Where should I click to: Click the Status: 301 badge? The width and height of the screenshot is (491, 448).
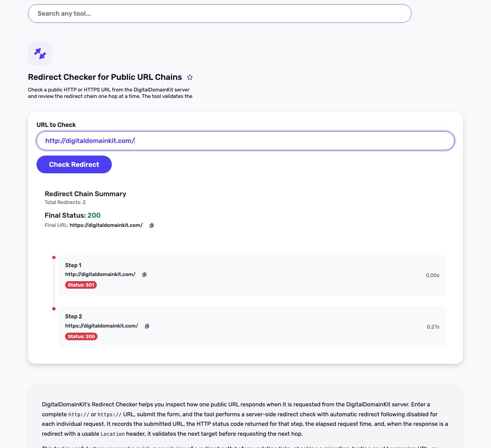pyautogui.click(x=81, y=285)
